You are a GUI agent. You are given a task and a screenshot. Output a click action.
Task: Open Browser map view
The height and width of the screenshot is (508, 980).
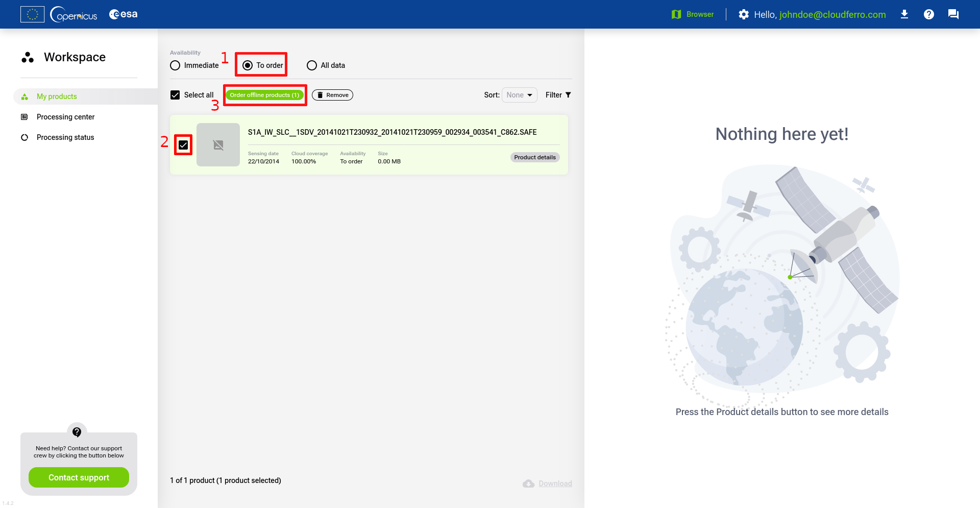693,14
